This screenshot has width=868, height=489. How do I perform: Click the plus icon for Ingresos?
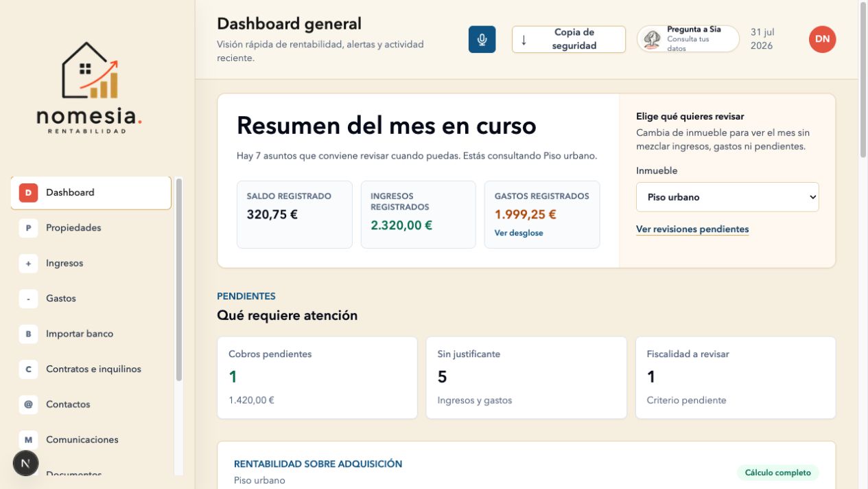tap(28, 264)
